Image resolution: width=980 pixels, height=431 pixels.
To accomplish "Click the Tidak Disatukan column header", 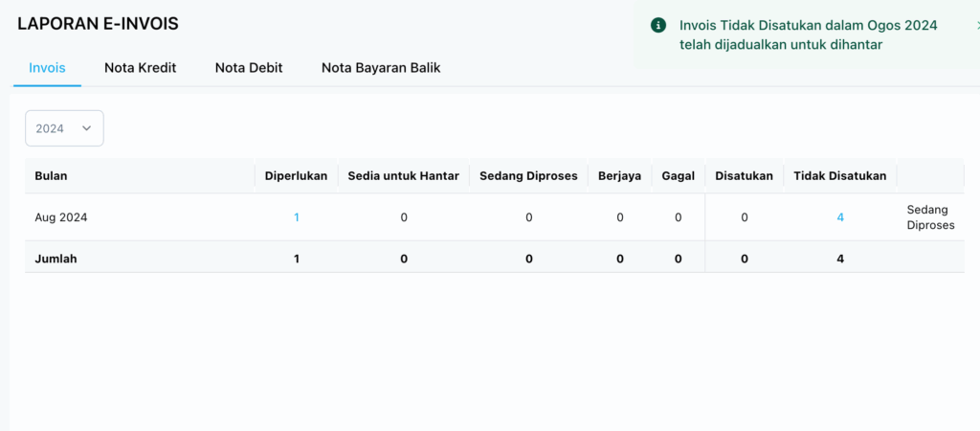I will point(839,176).
